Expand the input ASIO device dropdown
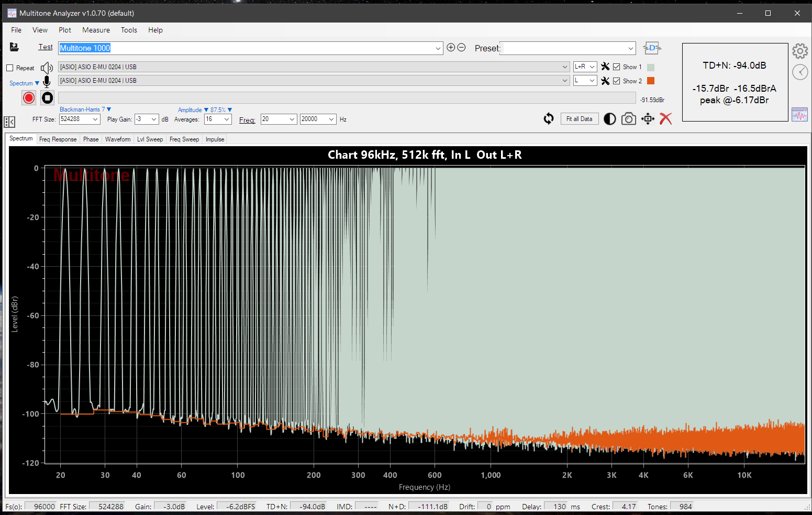 (564, 81)
